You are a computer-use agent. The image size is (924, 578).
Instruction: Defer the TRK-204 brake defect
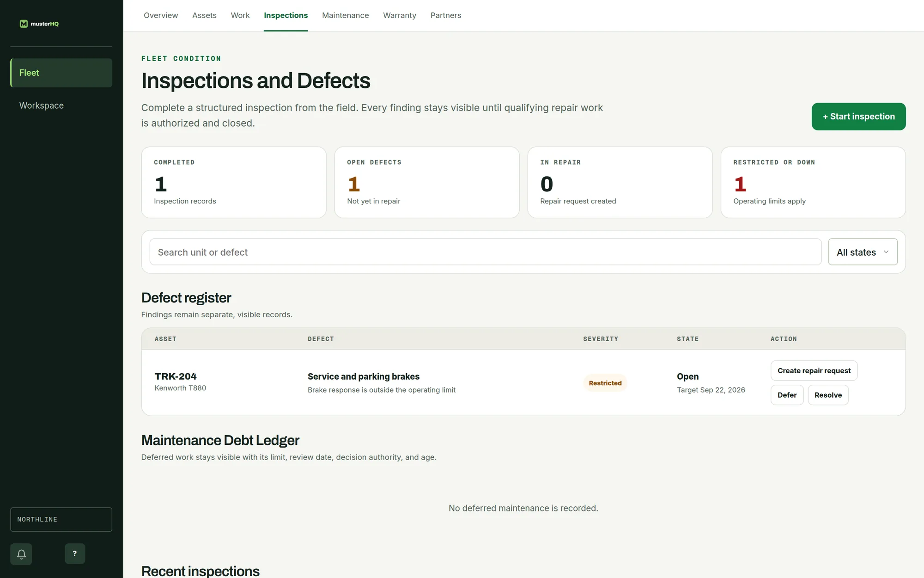tap(787, 395)
